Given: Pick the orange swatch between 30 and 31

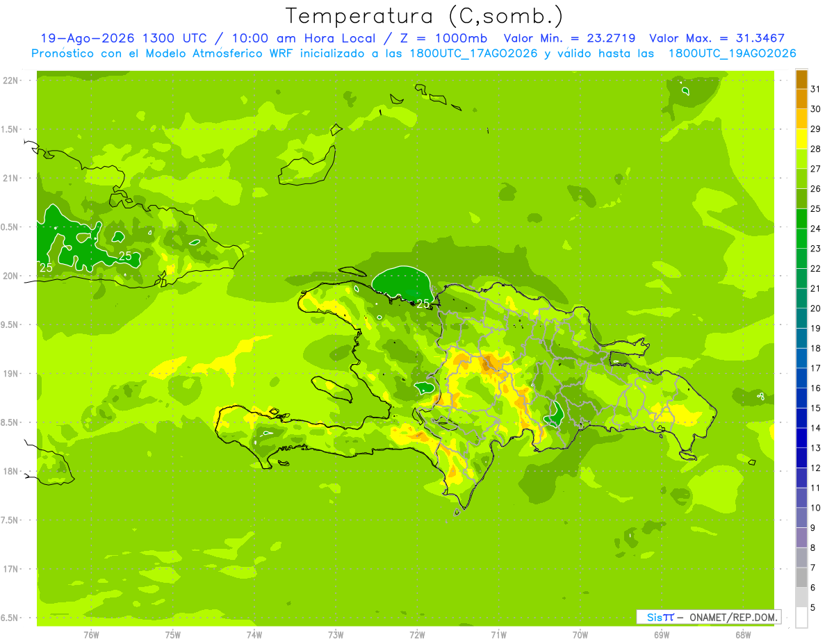Looking at the screenshot, I should [x=801, y=99].
